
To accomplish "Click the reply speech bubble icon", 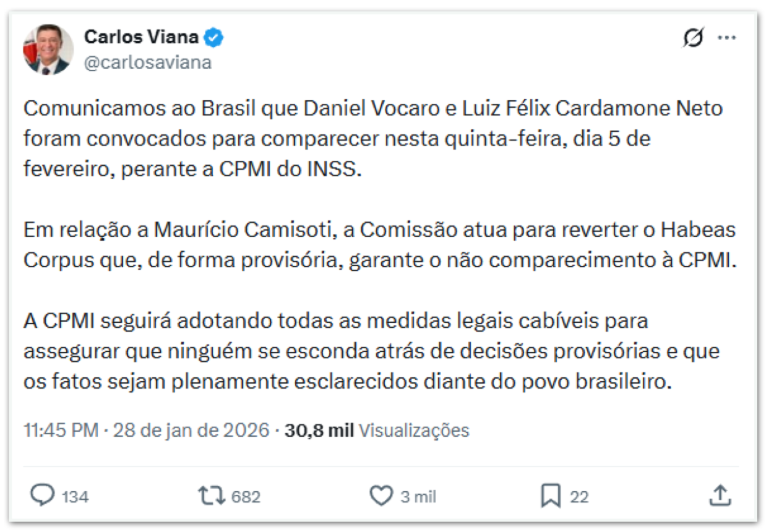I will (x=43, y=496).
